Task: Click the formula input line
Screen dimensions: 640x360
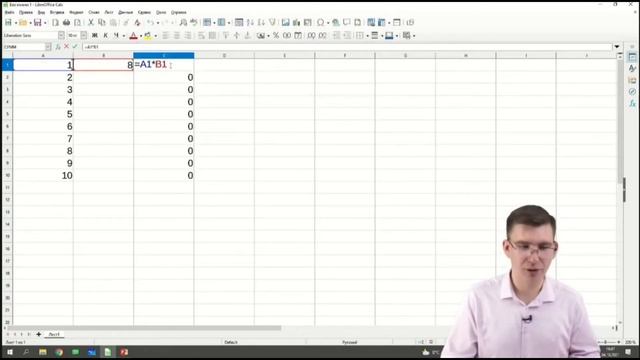Action: [x=347, y=47]
